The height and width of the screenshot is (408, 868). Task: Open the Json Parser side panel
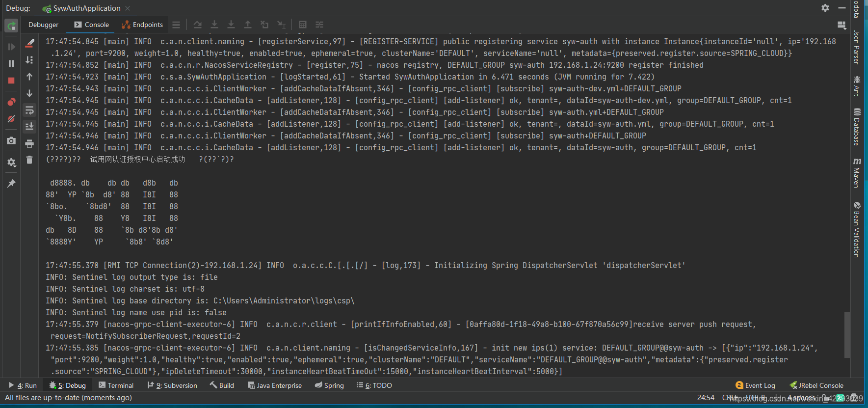tap(856, 48)
